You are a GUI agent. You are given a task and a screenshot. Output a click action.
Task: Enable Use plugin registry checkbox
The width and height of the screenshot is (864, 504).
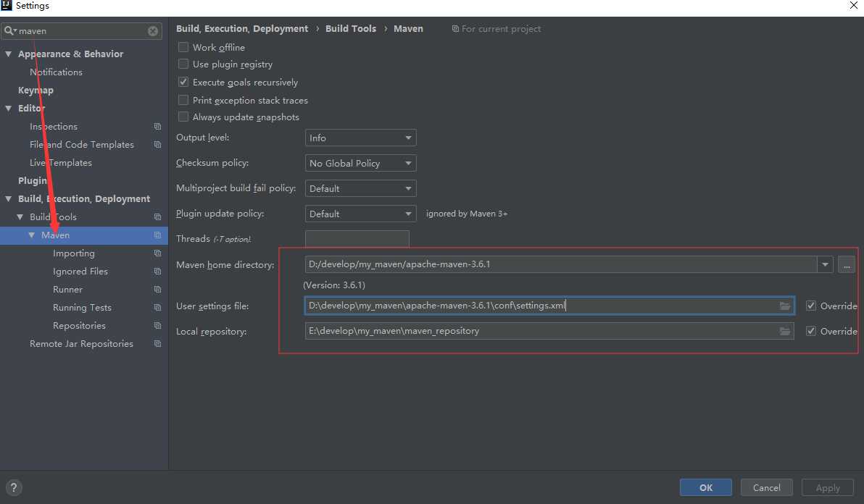click(x=183, y=64)
